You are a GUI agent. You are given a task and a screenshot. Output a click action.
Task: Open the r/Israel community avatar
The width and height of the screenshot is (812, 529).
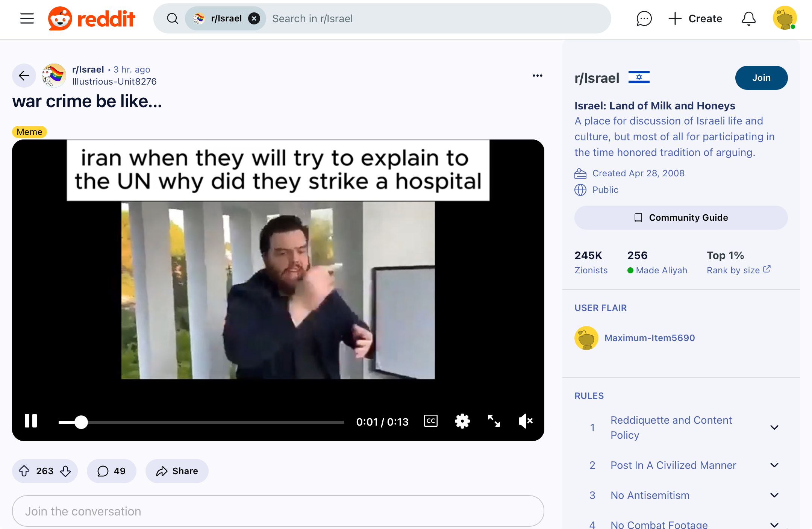pos(54,76)
